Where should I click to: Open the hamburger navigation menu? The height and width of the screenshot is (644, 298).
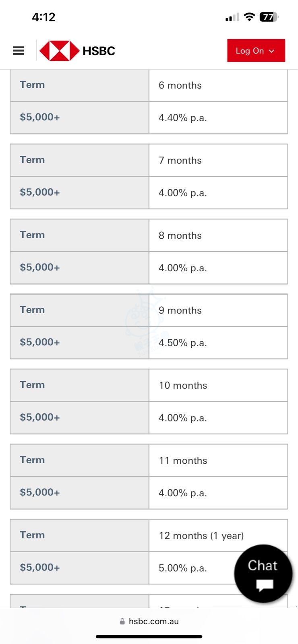point(19,51)
